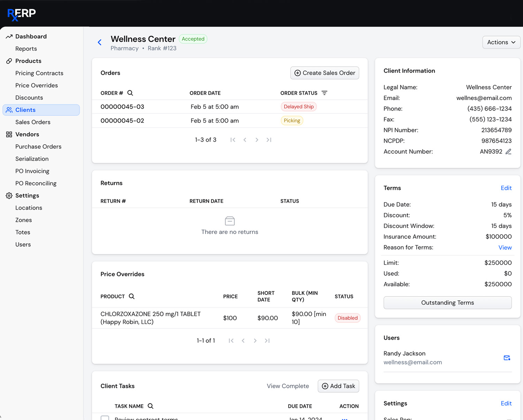Image resolution: width=523 pixels, height=420 pixels.
Task: Go to next page of Orders pagination
Action: tap(257, 140)
